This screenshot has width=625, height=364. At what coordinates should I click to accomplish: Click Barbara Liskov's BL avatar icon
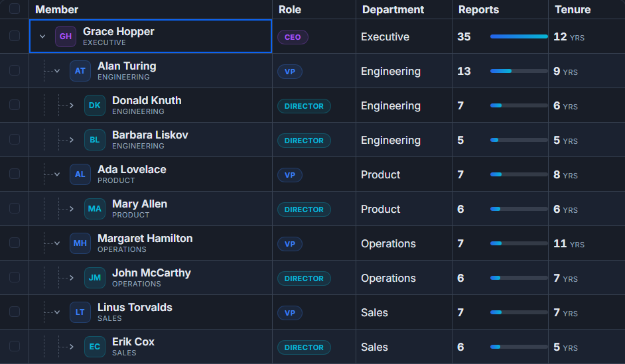click(95, 140)
